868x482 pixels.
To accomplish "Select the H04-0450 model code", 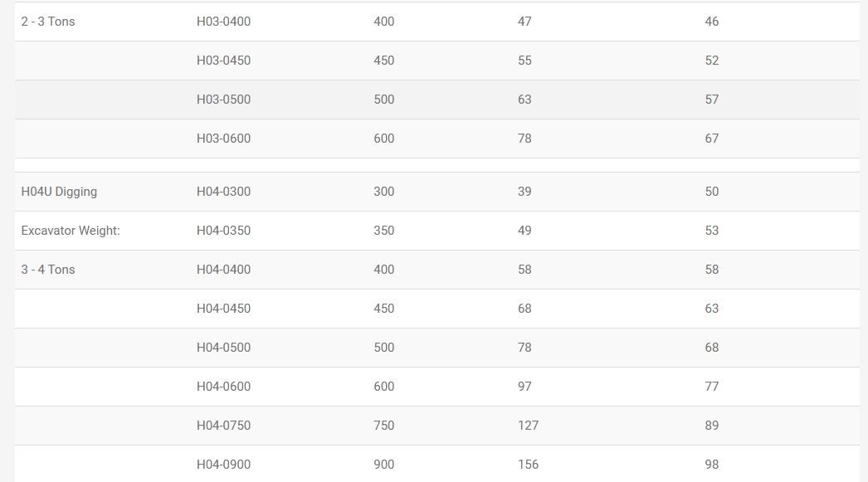I will tap(223, 309).
